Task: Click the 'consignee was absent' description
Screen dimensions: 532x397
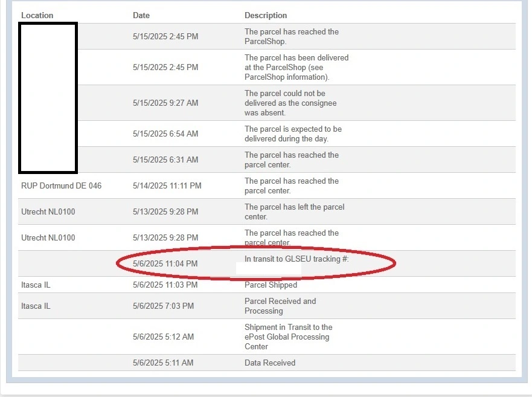Action: 290,103
